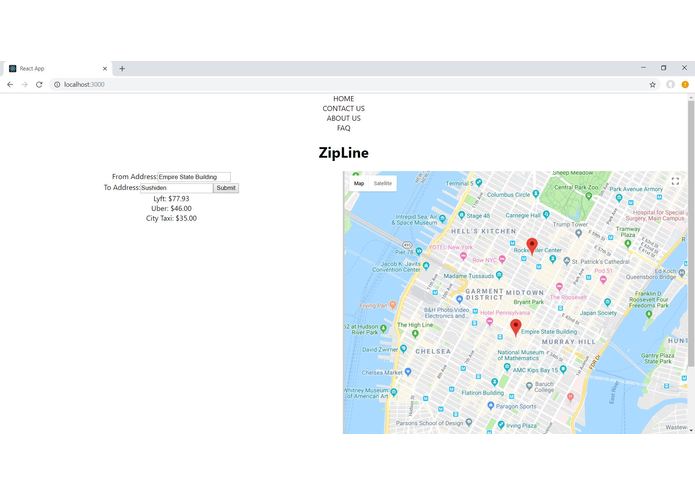This screenshot has height=494, width=695.
Task: Click the Uber: $46.00 price
Action: [171, 208]
